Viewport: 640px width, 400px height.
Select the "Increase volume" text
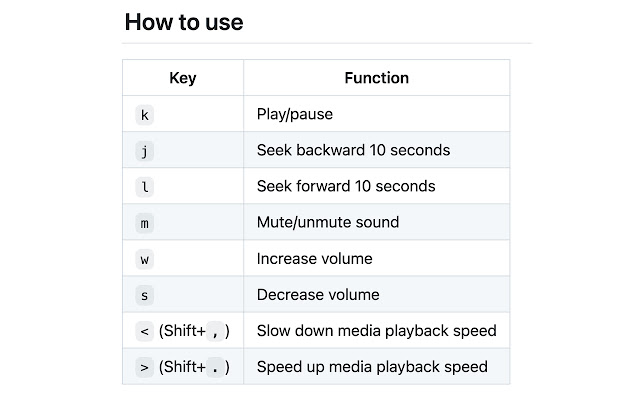[315, 259]
